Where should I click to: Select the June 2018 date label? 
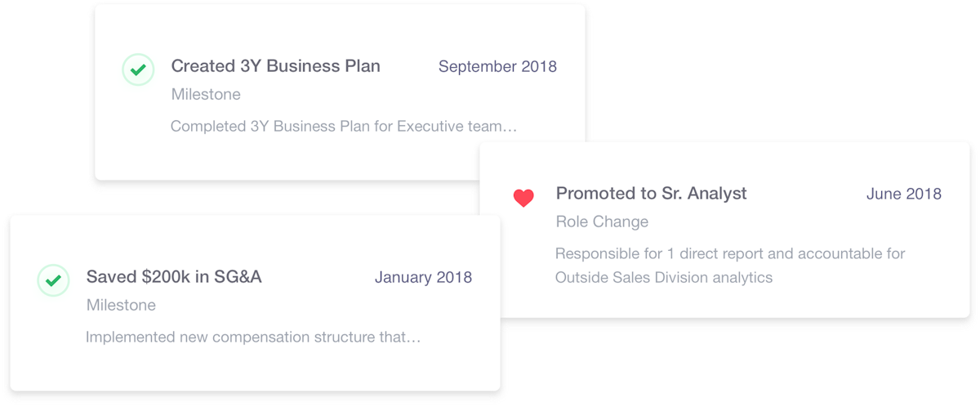point(904,194)
